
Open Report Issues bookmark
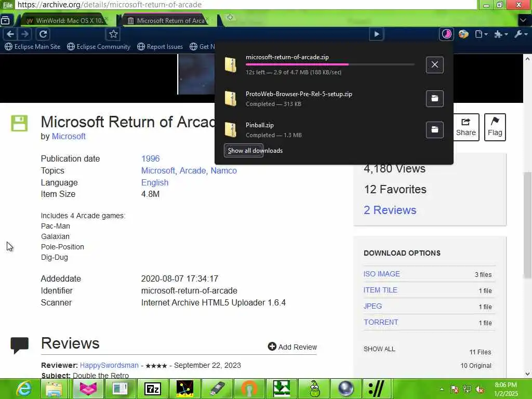coord(160,46)
